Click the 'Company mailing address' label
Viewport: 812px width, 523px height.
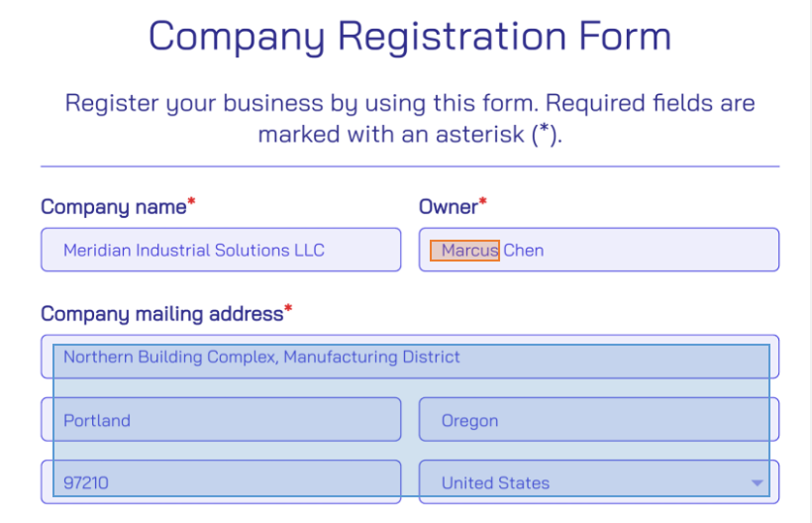click(161, 314)
